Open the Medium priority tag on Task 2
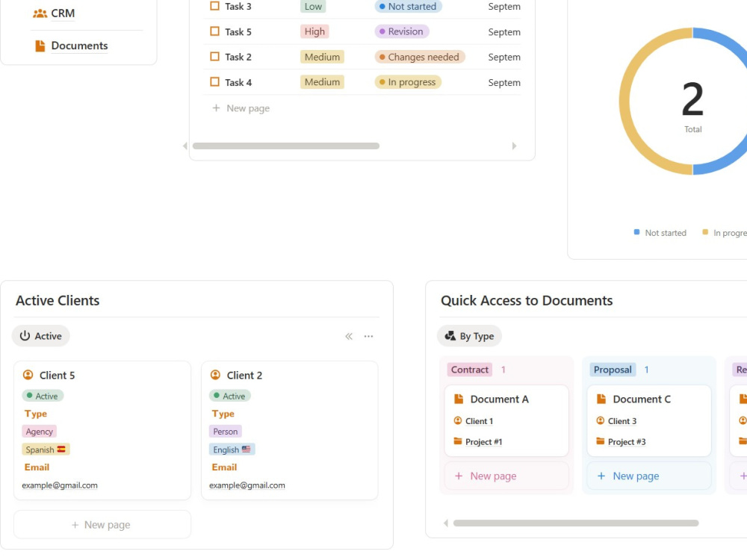The image size is (747, 560). 322,57
